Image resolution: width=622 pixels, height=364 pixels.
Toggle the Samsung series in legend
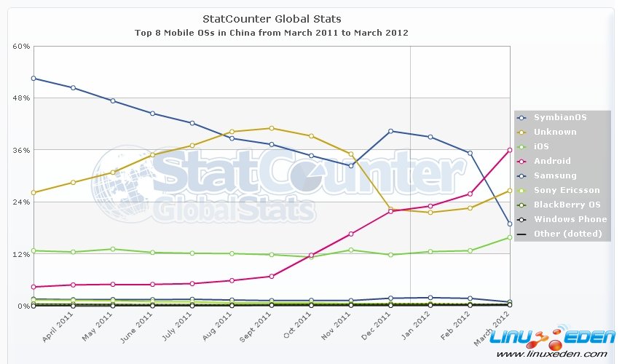pos(555,175)
